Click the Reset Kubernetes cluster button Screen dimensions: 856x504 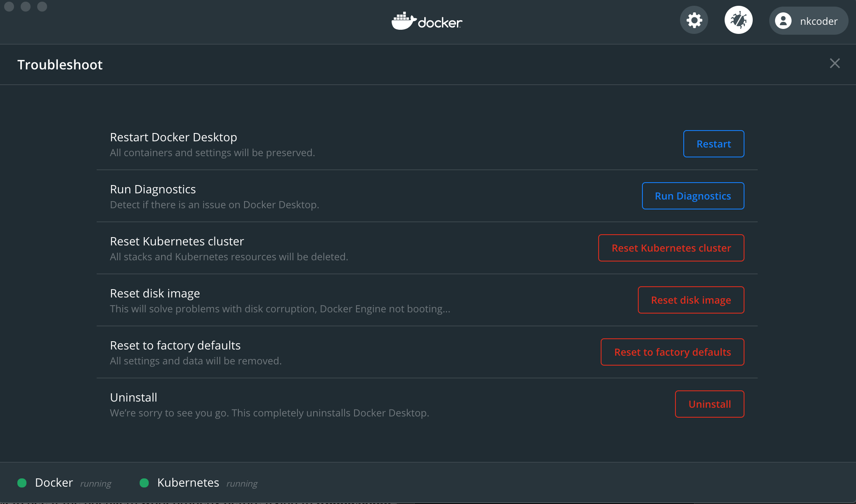(x=671, y=248)
